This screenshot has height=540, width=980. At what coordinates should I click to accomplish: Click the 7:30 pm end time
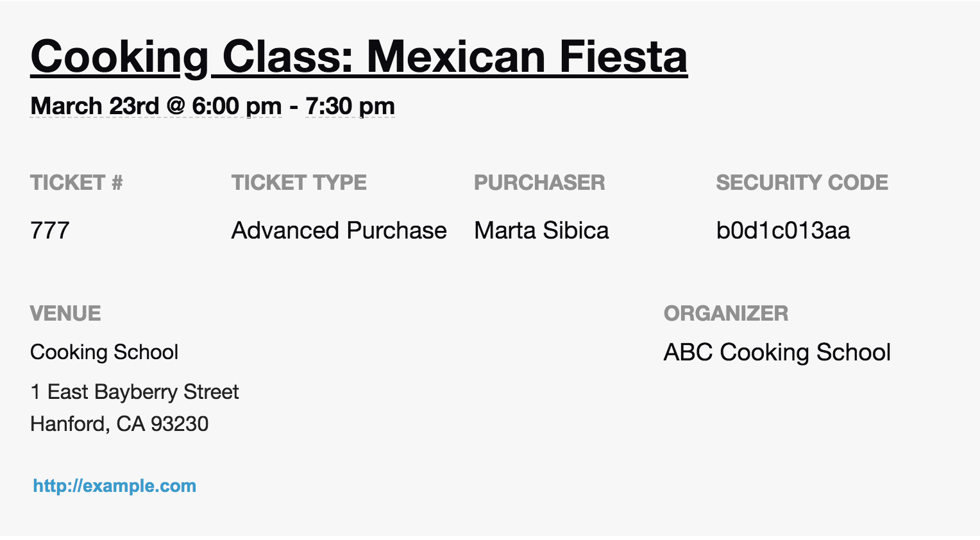tap(350, 106)
